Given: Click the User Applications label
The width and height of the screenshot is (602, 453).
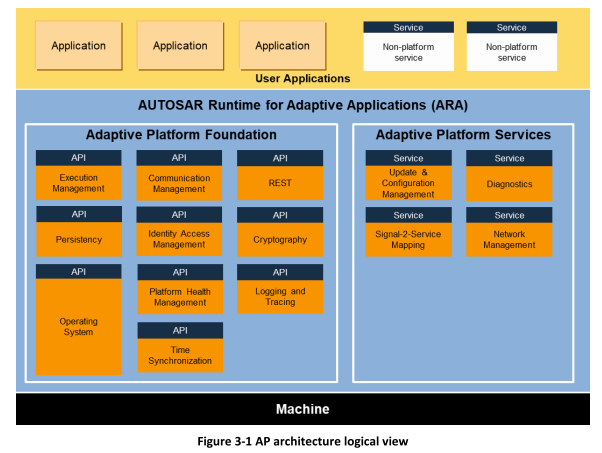Looking at the screenshot, I should 303,78.
